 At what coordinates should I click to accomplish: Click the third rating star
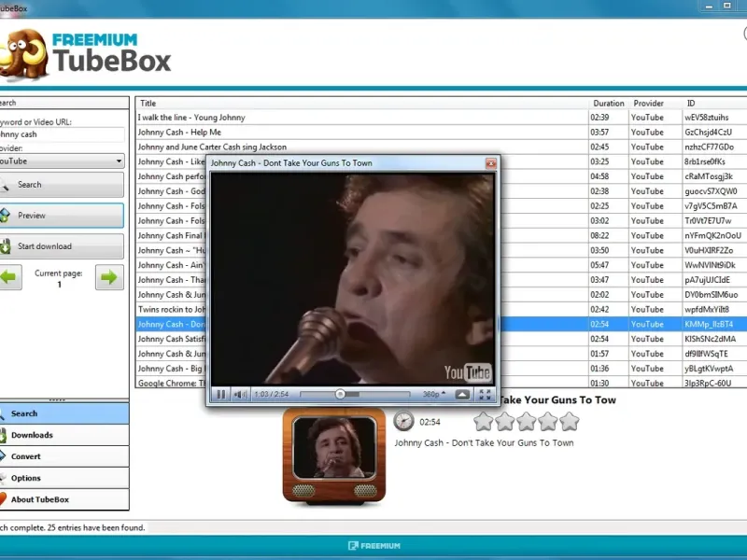pyautogui.click(x=527, y=422)
